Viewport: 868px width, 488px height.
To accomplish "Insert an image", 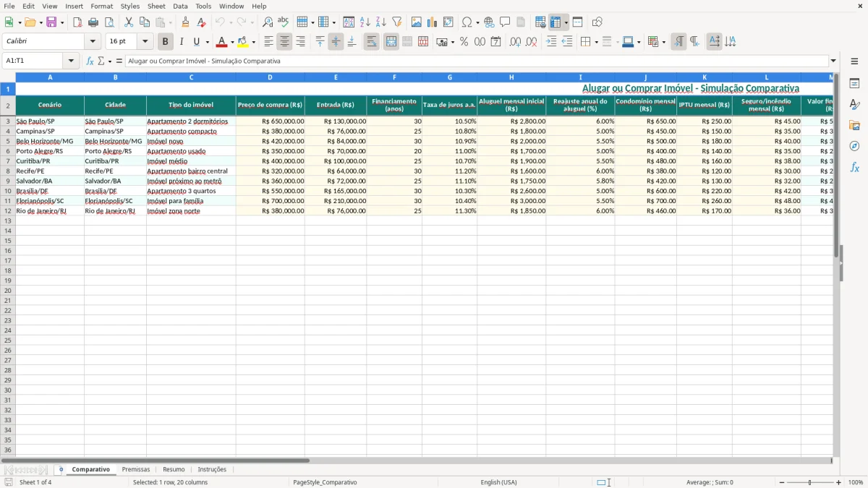I will click(x=416, y=22).
